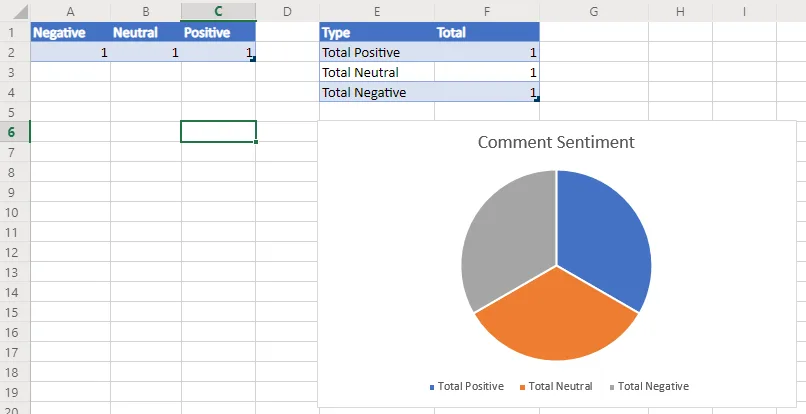806x414 pixels.
Task: Select column E header
Action: pyautogui.click(x=377, y=11)
